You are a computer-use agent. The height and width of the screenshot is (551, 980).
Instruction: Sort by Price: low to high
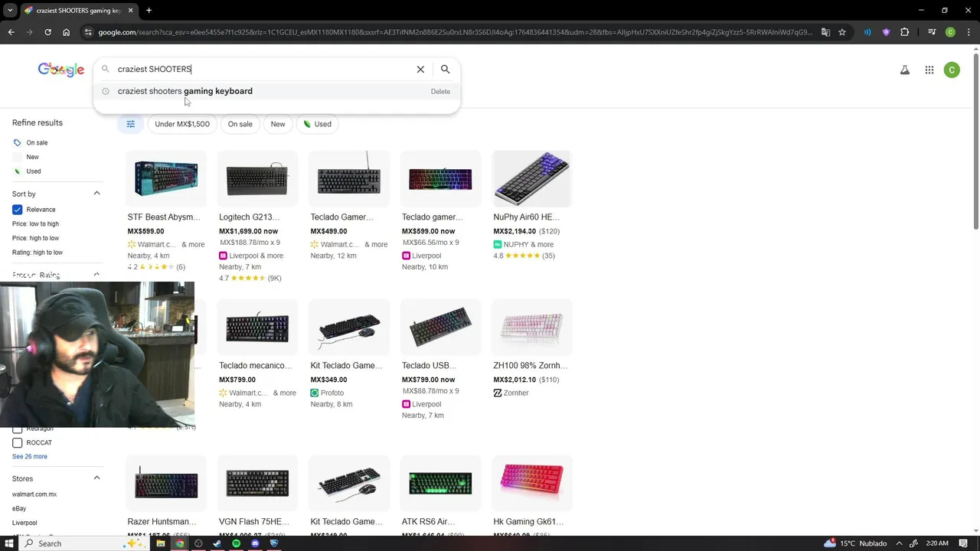pos(35,224)
